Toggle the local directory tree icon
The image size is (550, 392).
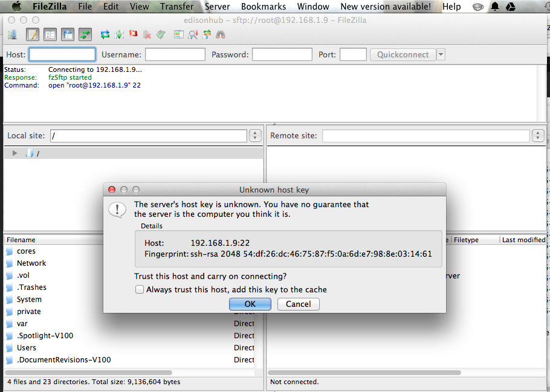[x=50, y=34]
